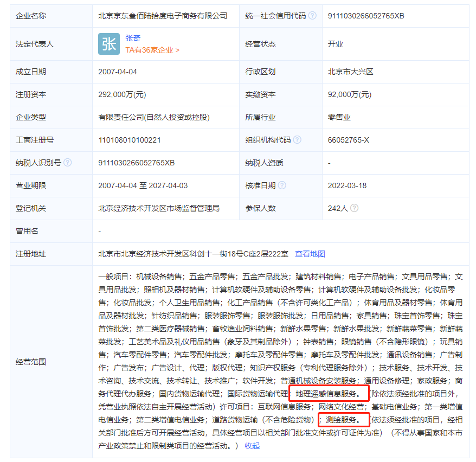Select region 北京市大兴区
476x462 pixels.
pyautogui.click(x=350, y=72)
